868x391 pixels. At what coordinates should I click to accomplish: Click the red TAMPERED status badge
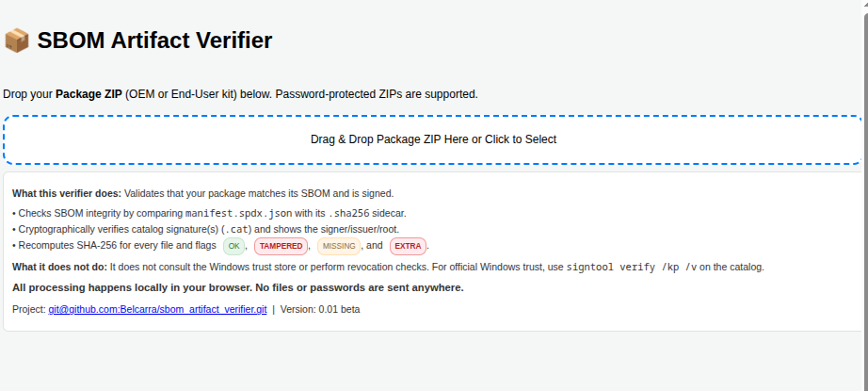(x=281, y=246)
